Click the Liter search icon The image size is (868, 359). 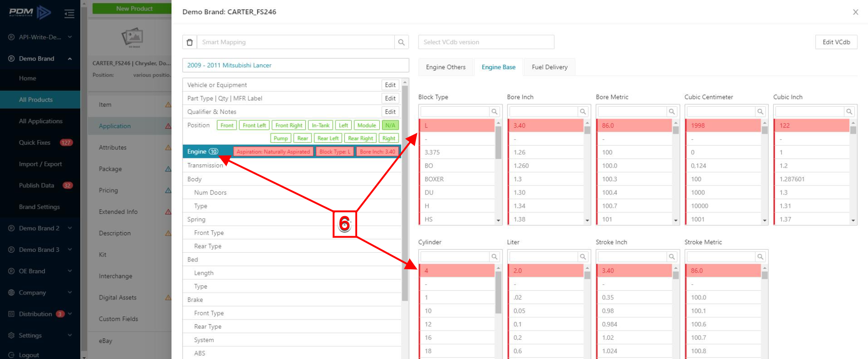pos(583,257)
